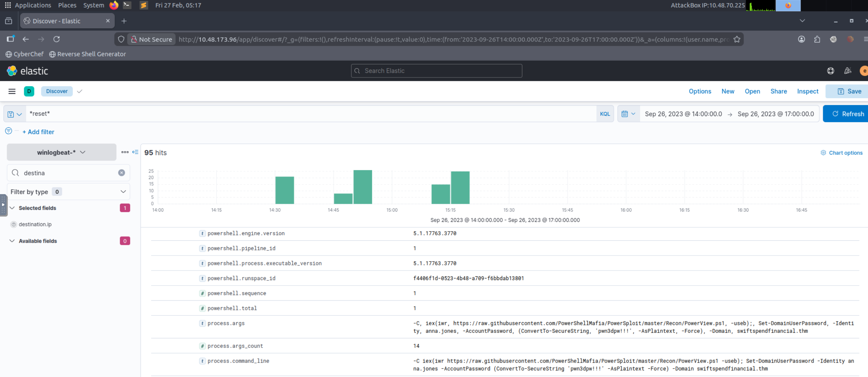Bookmark page with the star icon
The image size is (868, 377).
coord(737,39)
